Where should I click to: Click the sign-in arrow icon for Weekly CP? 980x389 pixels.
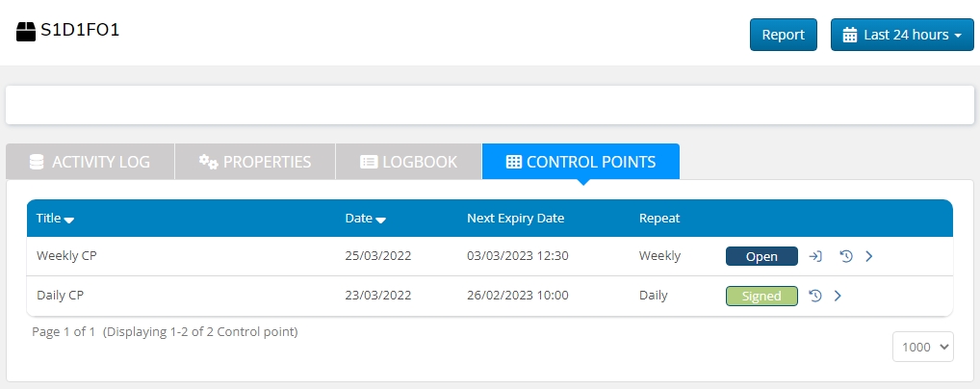(815, 256)
